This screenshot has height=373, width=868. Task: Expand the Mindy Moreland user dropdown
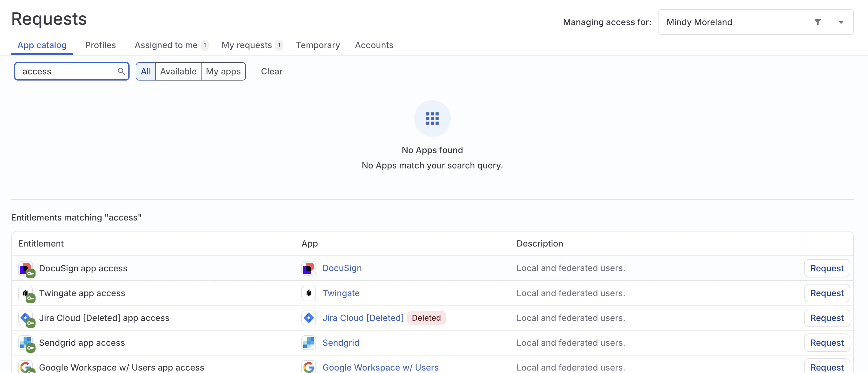841,22
